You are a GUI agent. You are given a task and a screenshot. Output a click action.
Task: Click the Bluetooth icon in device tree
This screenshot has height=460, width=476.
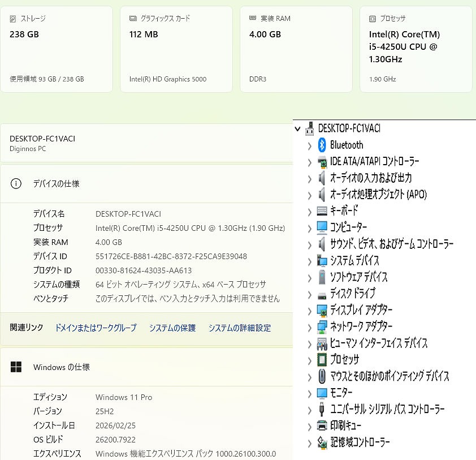(322, 145)
